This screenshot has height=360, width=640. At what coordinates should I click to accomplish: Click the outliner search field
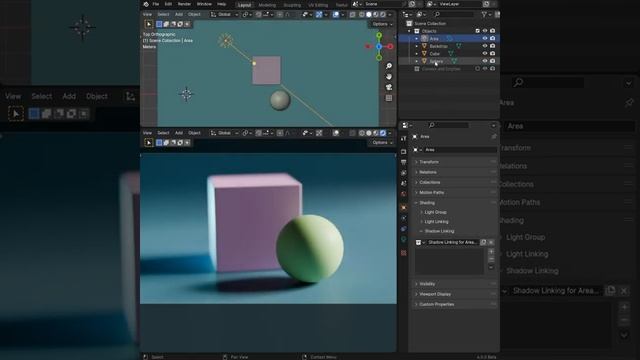pyautogui.click(x=453, y=14)
